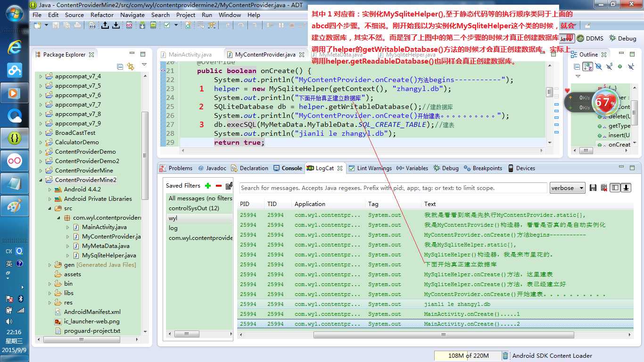Screen dimensions: 644x362
Task: Click the Save toolbar icon
Action: (56, 25)
